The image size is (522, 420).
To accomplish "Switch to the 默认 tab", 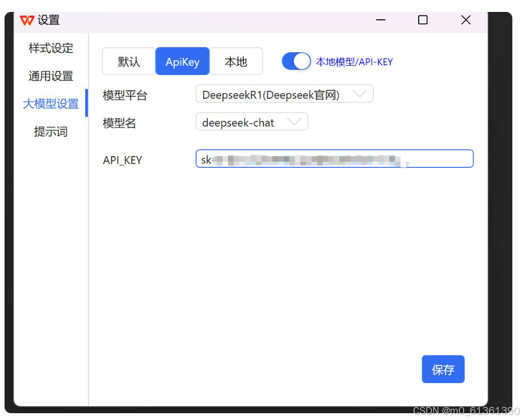I will click(129, 62).
